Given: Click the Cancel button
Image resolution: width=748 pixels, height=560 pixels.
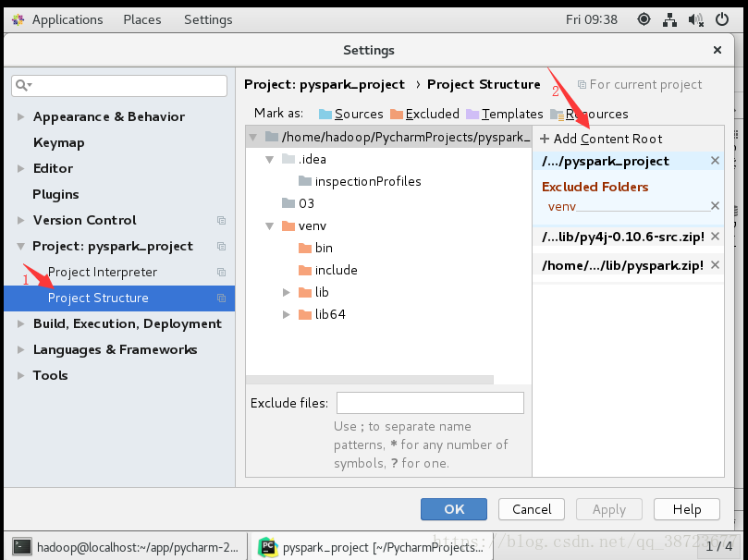Looking at the screenshot, I should (x=532, y=509).
